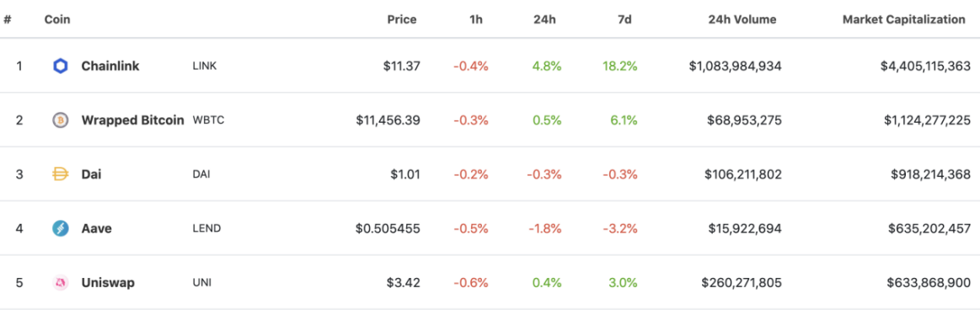Click the Dai coin name
The image size is (980, 315).
91,174
